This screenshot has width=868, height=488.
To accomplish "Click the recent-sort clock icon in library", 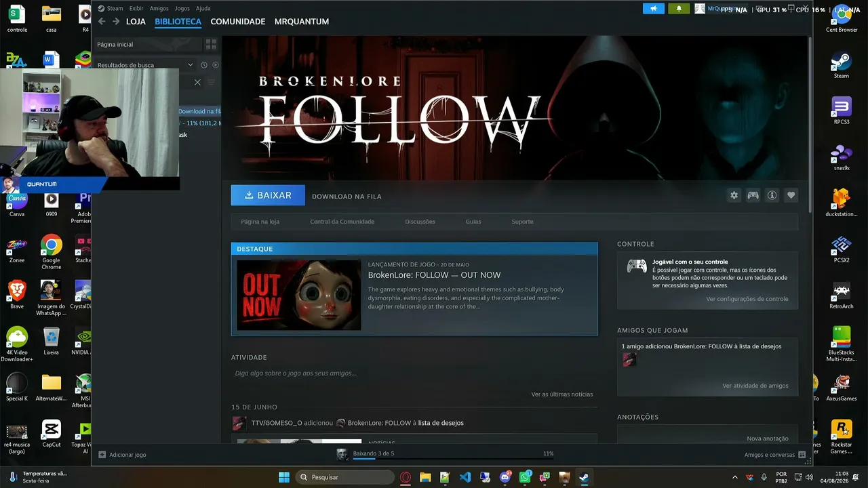I will tap(204, 65).
